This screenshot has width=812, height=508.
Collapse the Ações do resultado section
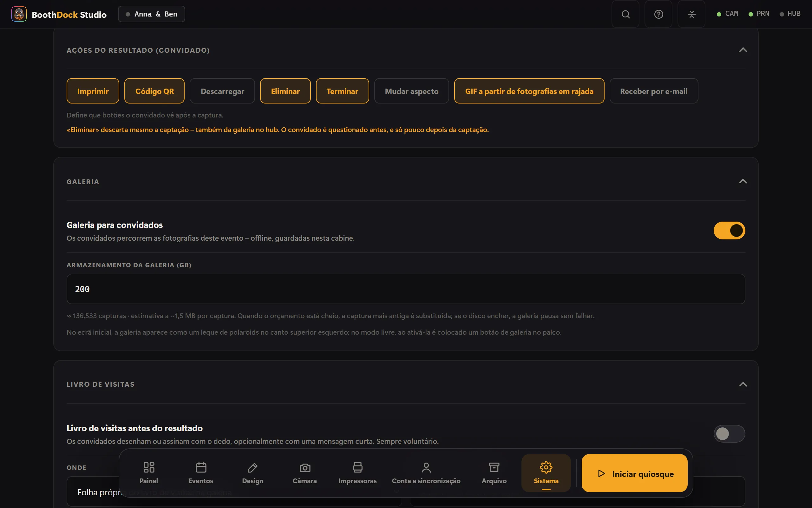click(743, 50)
